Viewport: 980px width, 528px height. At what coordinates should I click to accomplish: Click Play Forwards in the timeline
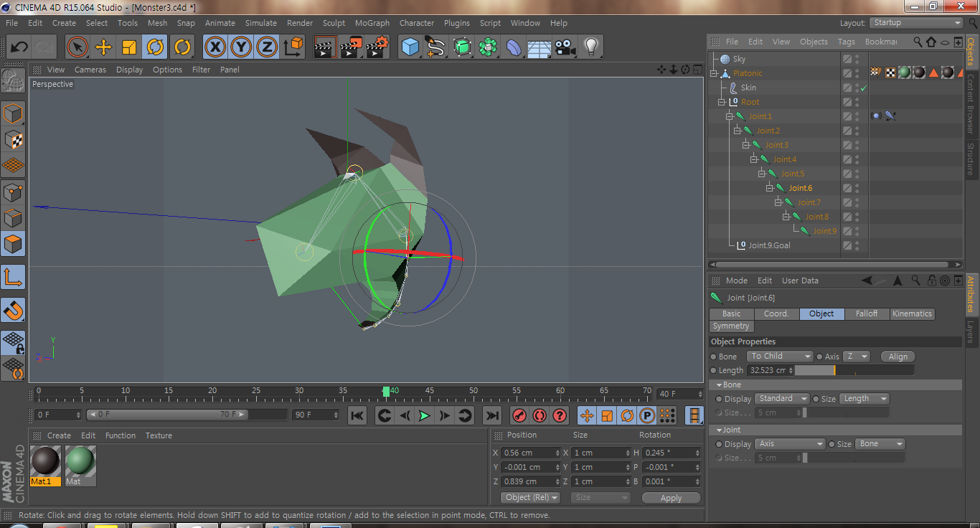point(425,415)
